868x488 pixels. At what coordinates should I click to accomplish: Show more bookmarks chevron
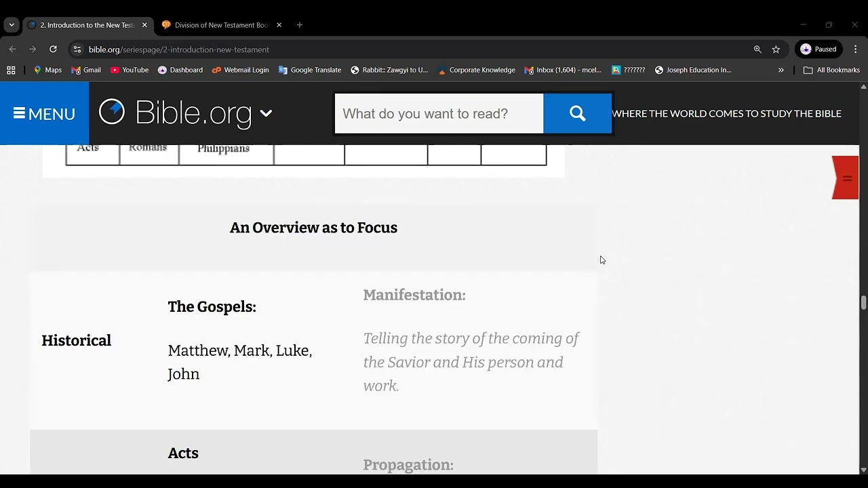[x=781, y=70]
